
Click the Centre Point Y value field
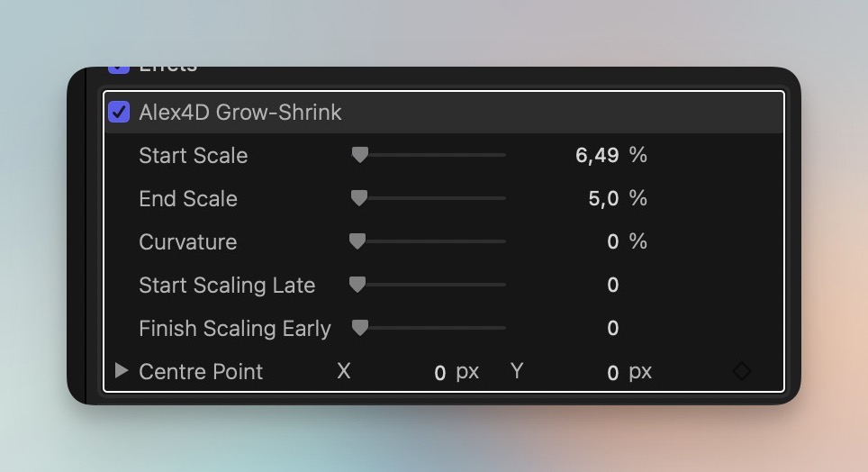(x=612, y=372)
